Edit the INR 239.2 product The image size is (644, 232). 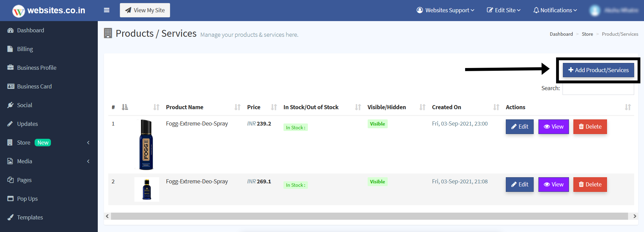coord(520,127)
